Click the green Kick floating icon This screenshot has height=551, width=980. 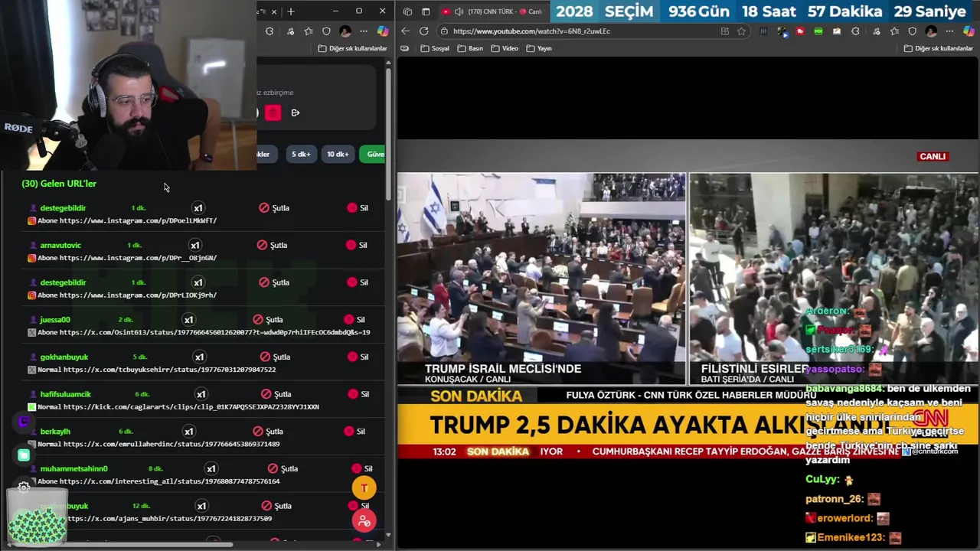[24, 455]
